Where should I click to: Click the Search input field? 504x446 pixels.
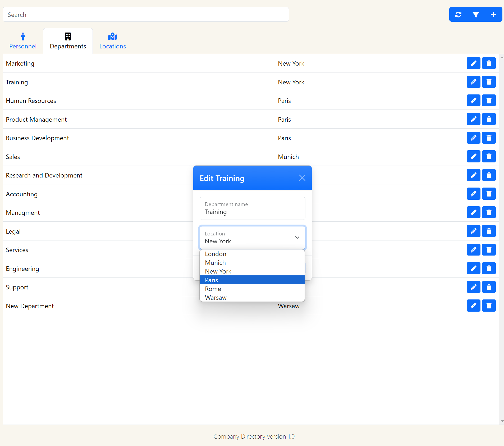pyautogui.click(x=146, y=15)
